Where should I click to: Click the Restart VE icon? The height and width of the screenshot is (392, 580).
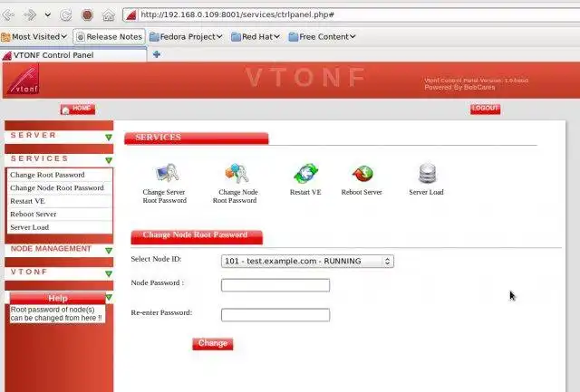tap(305, 174)
